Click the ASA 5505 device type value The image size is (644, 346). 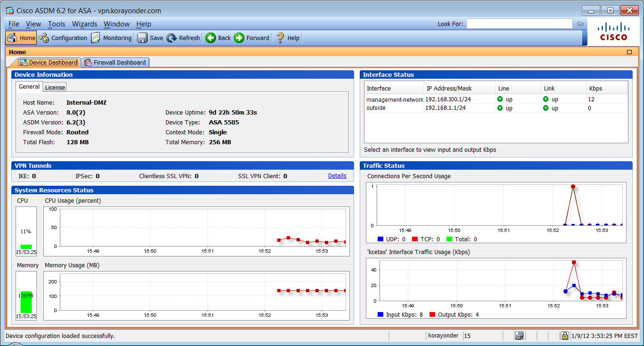tap(224, 122)
